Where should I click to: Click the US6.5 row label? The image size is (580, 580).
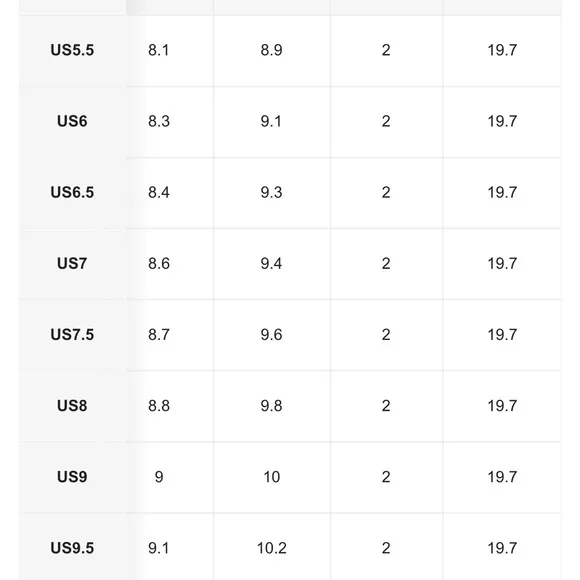click(x=72, y=192)
